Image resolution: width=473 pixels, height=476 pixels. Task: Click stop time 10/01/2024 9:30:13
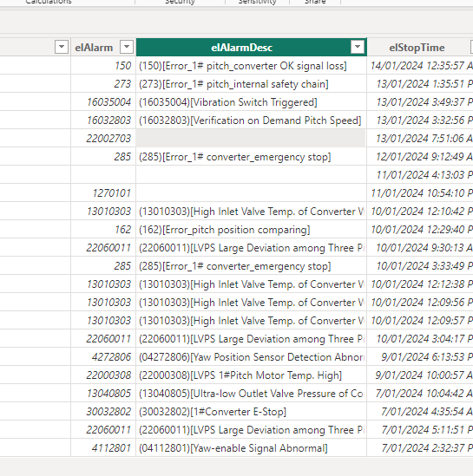(x=420, y=248)
